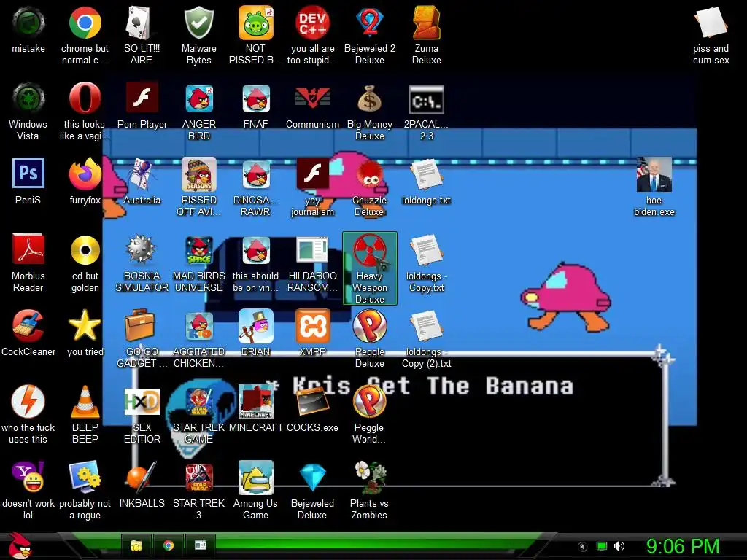Open Big Money Deluxe money bag
The height and width of the screenshot is (560, 747).
[x=370, y=98]
